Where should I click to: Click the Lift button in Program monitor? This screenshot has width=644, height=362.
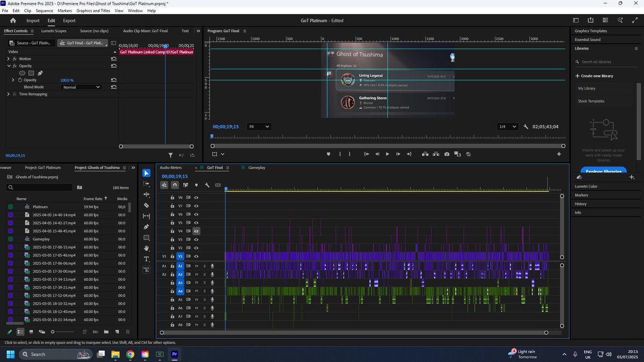426,154
